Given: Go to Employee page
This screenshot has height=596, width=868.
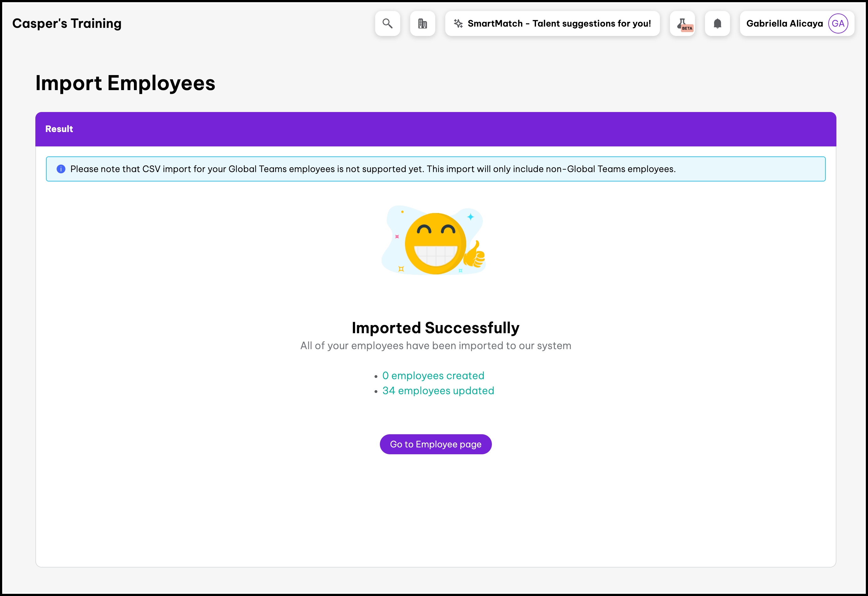Looking at the screenshot, I should point(436,444).
